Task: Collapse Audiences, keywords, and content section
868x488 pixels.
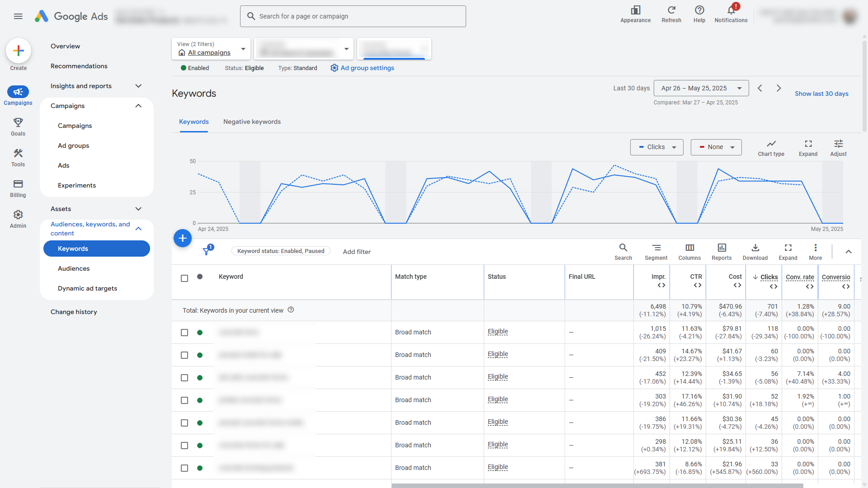Action: click(138, 229)
